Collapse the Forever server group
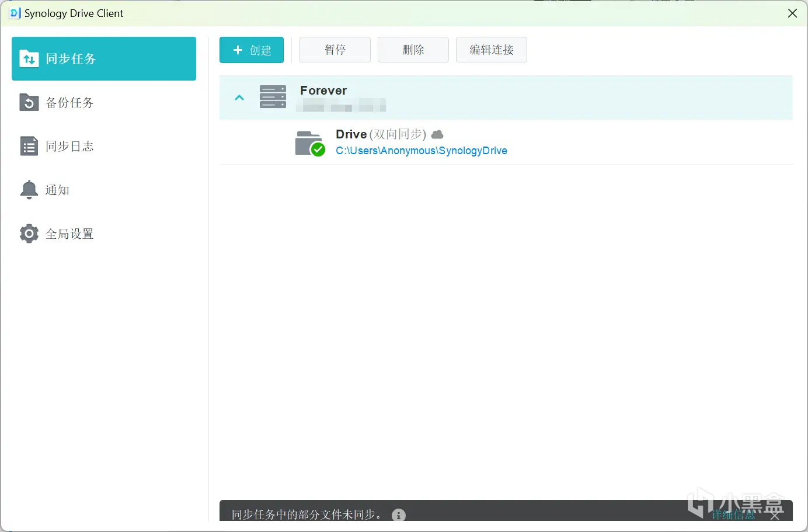Screen dimensions: 808x532 coord(239,98)
